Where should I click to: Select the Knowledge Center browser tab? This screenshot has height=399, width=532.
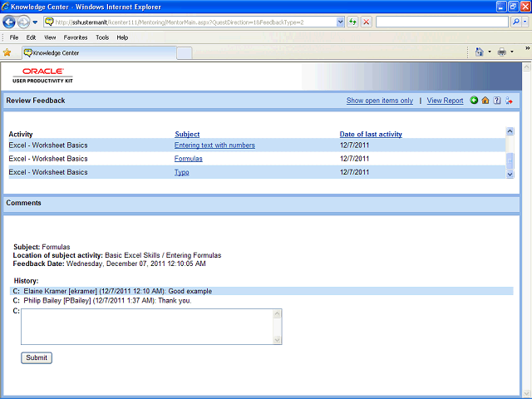[x=100, y=53]
